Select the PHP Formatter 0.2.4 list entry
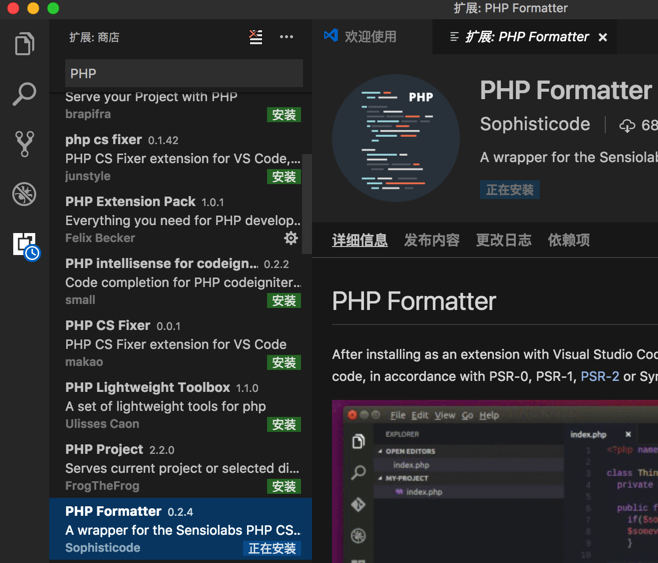Image resolution: width=658 pixels, height=563 pixels. pos(180,529)
